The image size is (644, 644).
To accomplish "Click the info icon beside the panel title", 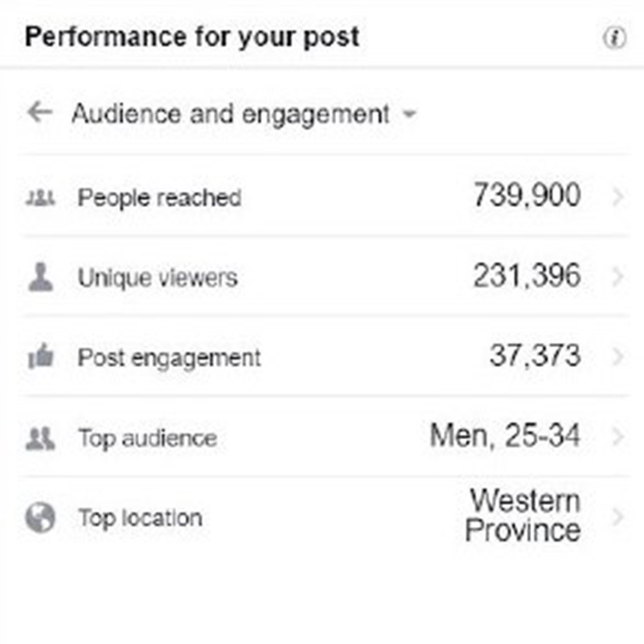I will click(615, 39).
